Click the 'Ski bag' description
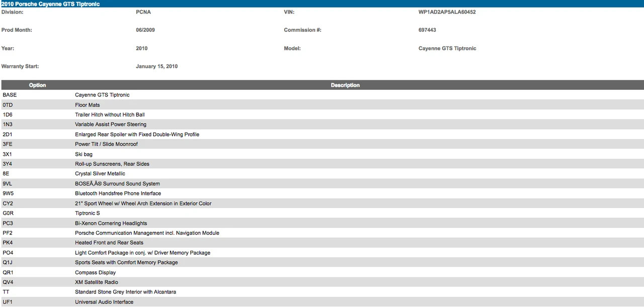This screenshot has height=307, width=644. [84, 154]
